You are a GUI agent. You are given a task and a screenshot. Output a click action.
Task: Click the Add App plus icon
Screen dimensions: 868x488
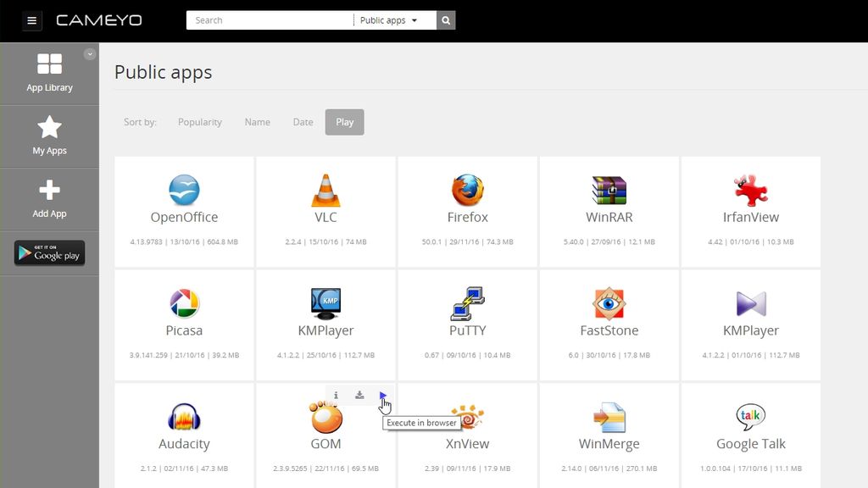pyautogui.click(x=50, y=191)
